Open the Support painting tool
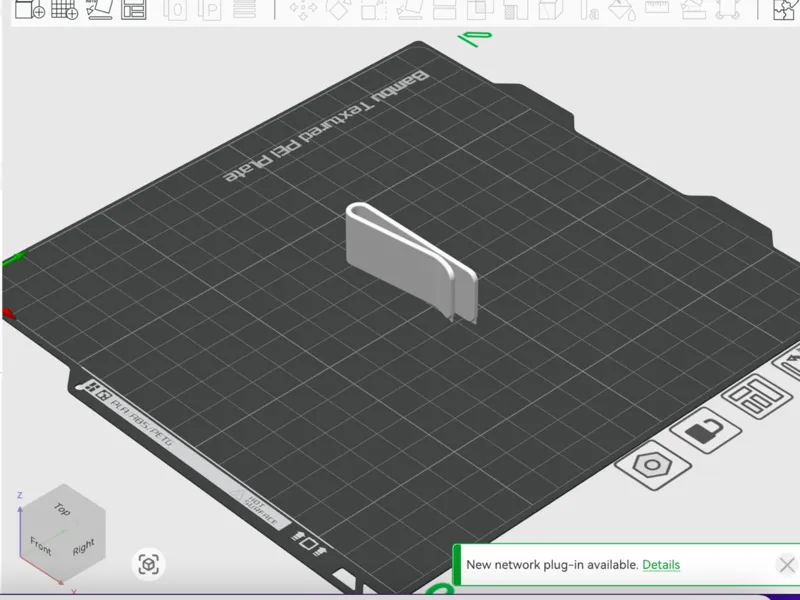The height and width of the screenshot is (600, 800). click(516, 9)
